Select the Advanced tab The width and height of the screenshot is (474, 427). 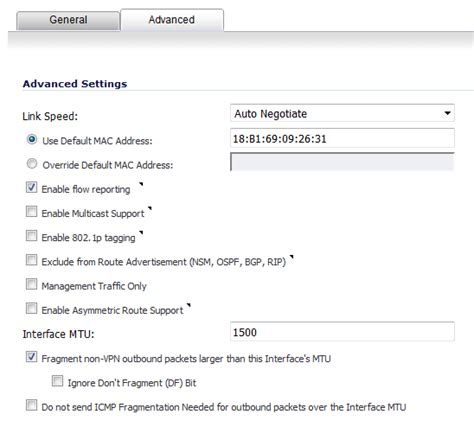[x=172, y=20]
